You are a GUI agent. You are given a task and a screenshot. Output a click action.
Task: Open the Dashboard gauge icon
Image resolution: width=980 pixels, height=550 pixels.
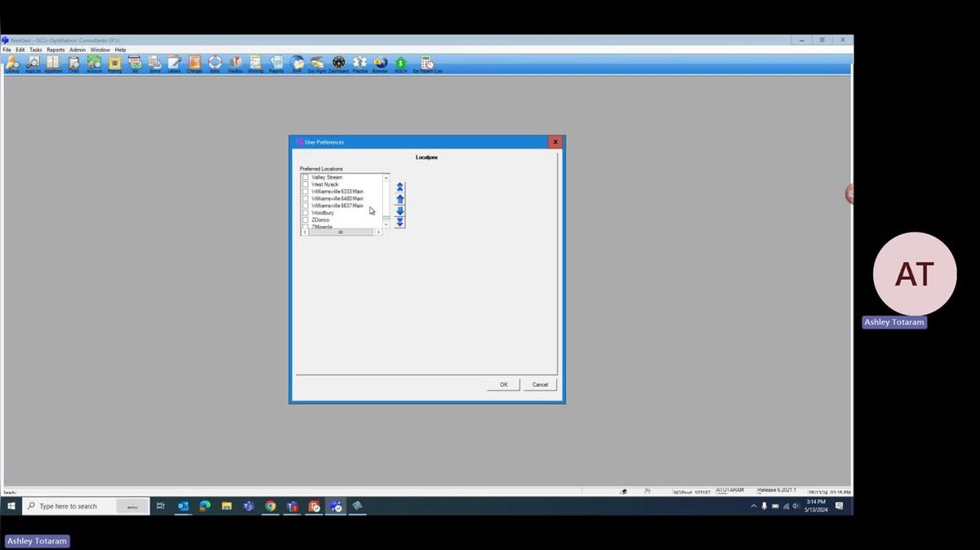click(x=339, y=63)
